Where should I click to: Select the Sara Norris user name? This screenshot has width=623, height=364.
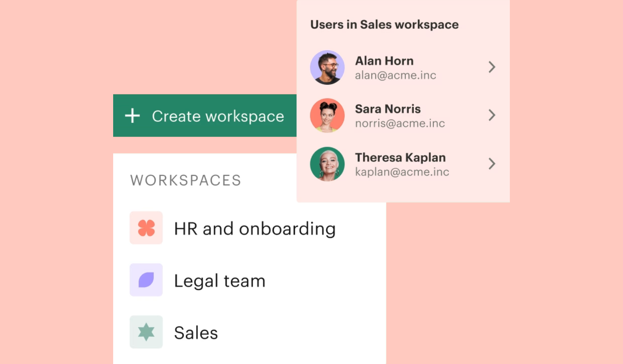point(388,109)
